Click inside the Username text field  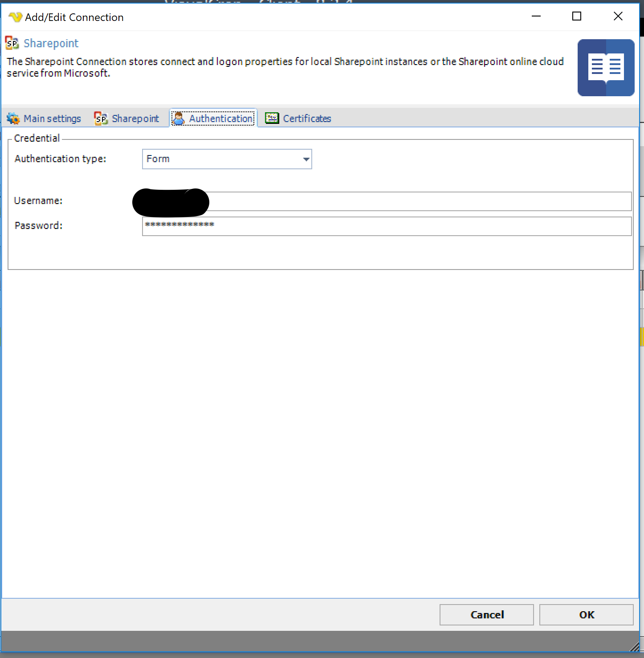click(419, 201)
